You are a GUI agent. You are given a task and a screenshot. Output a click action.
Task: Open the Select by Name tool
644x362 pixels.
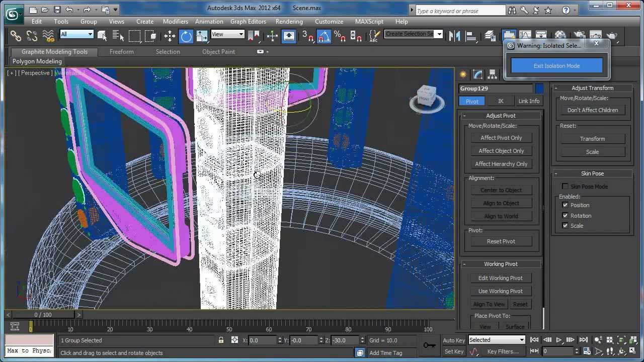118,36
